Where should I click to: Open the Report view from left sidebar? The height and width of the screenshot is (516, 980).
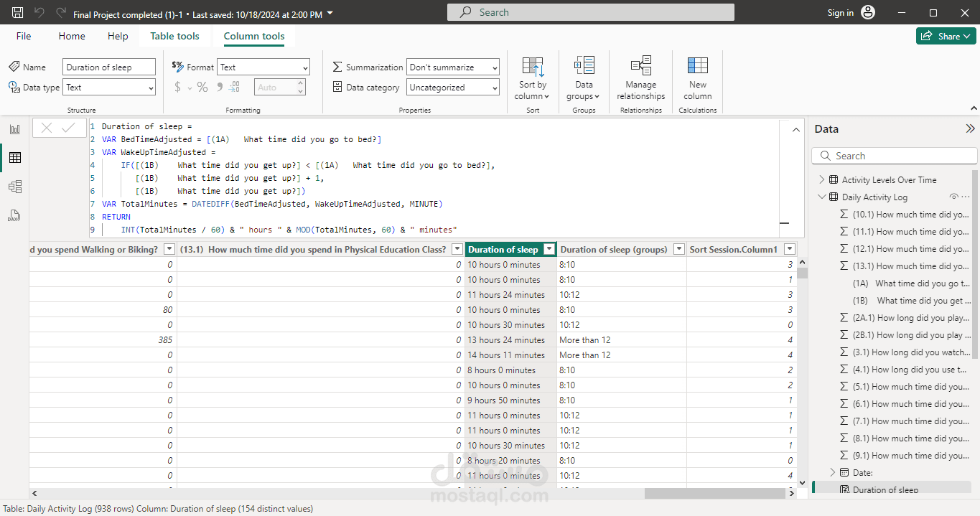pyautogui.click(x=14, y=129)
